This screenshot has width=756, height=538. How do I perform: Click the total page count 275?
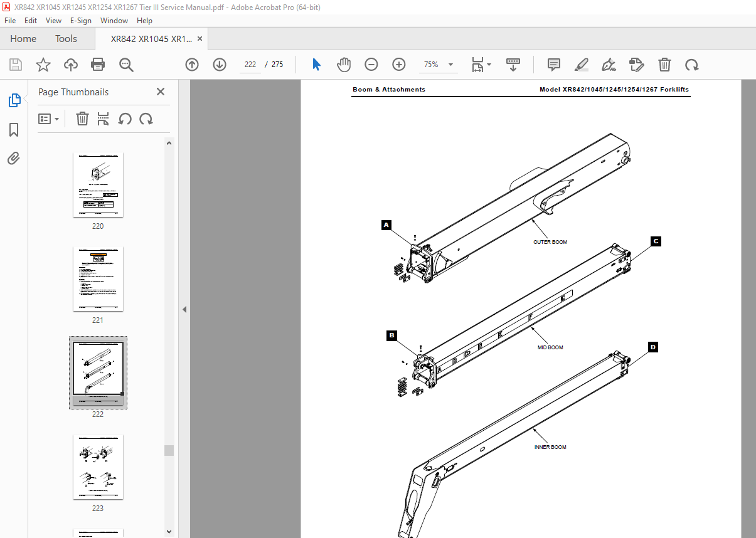click(x=277, y=65)
